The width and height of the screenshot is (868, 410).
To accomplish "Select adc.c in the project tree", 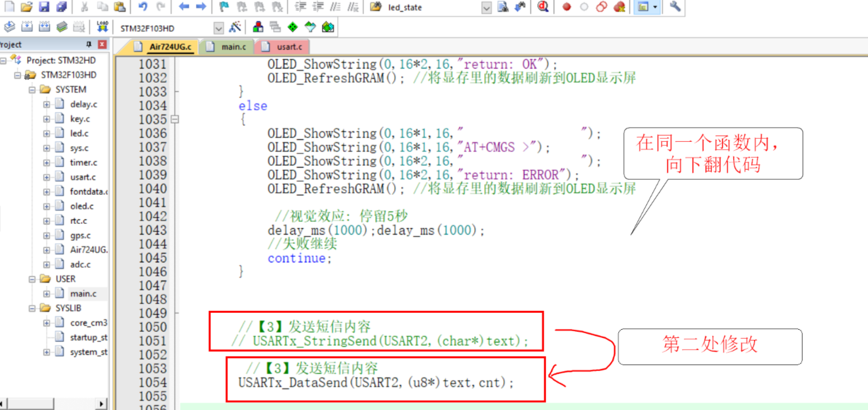I will tap(80, 264).
